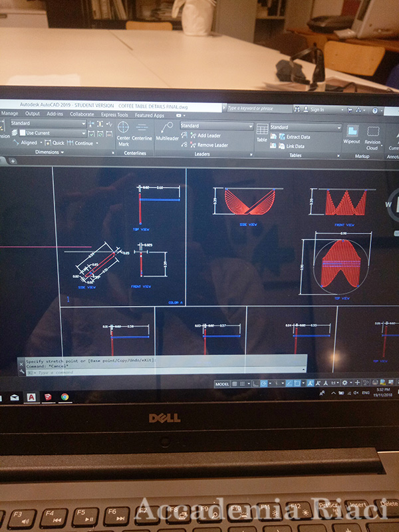Image resolution: width=399 pixels, height=532 pixels.
Task: Switch to the Output ribbon tab
Action: click(x=32, y=114)
